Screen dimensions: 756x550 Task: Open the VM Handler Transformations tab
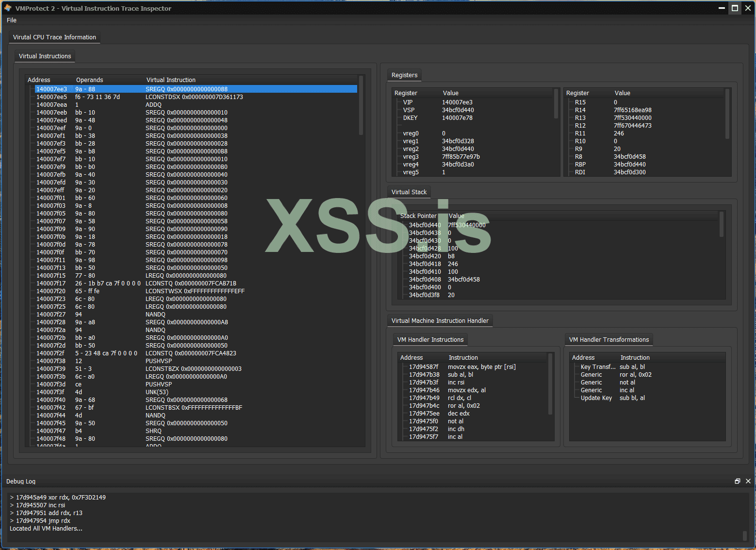click(608, 340)
